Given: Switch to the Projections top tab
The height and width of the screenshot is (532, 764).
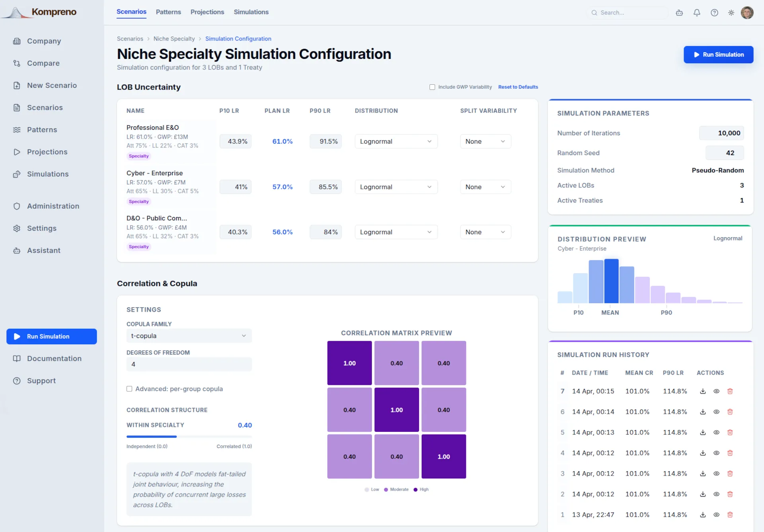Looking at the screenshot, I should click(x=207, y=12).
